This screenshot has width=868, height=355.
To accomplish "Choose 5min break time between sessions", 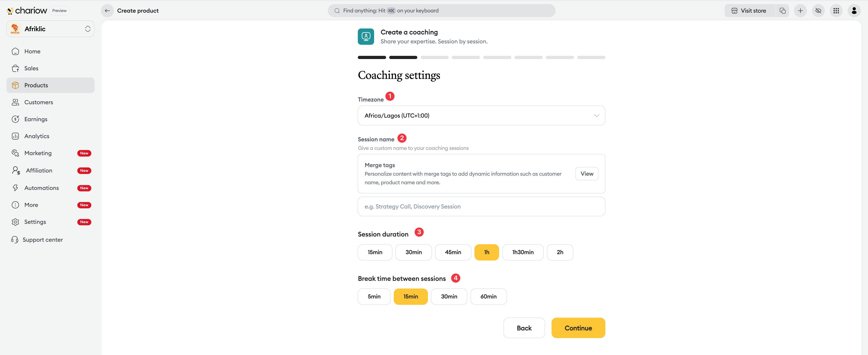I will (x=374, y=297).
